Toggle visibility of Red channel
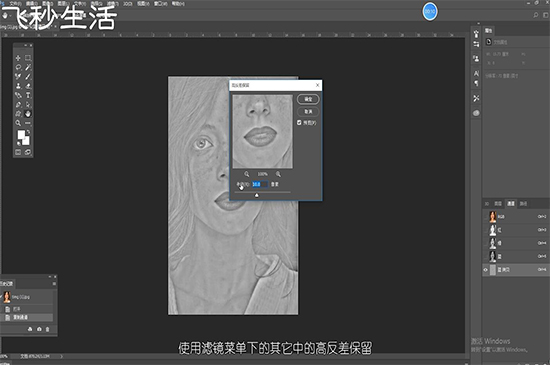Image resolution: width=550 pixels, height=365 pixels. coord(485,230)
